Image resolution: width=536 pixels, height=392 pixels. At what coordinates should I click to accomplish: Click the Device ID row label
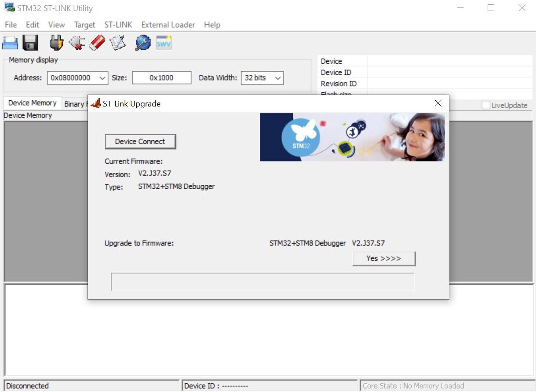(x=336, y=73)
